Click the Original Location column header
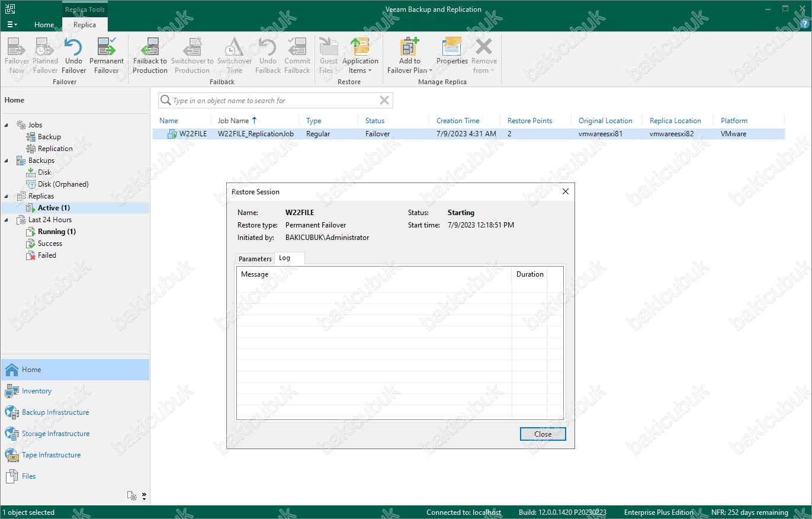The width and height of the screenshot is (812, 519). point(605,121)
